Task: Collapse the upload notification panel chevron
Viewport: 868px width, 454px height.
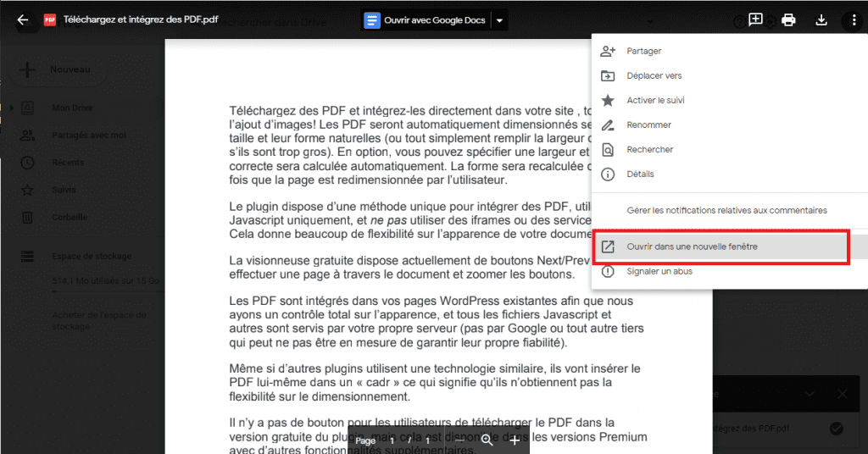Action: 810,394
